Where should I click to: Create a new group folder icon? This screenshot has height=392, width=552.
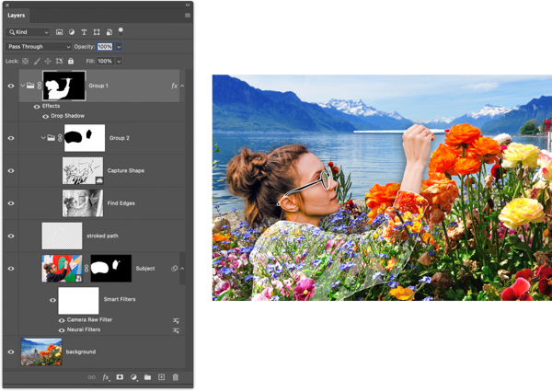[x=147, y=377]
